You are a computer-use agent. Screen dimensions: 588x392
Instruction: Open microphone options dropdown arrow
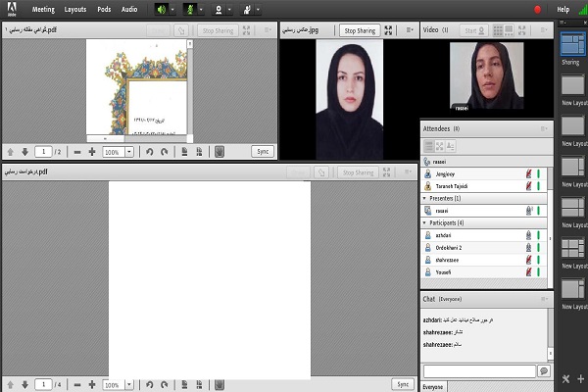201,10
